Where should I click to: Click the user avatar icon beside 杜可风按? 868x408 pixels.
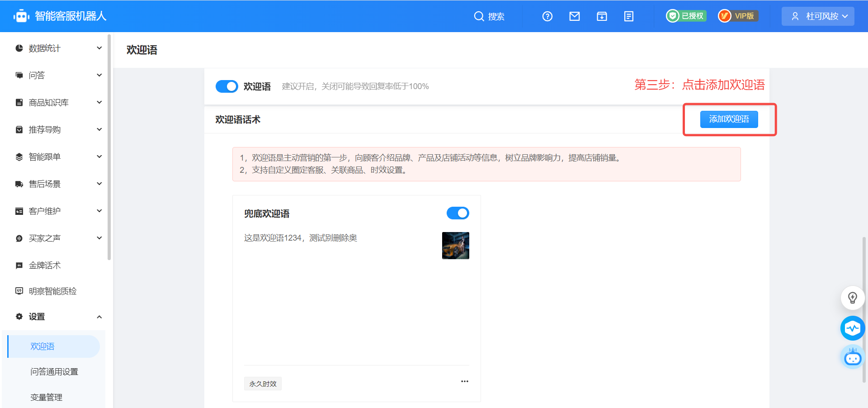pyautogui.click(x=795, y=16)
